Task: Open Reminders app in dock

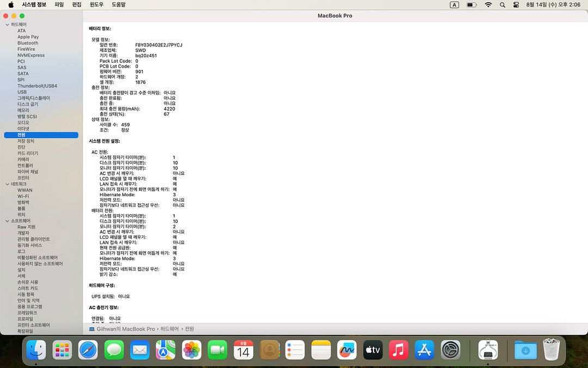Action: tap(295, 351)
